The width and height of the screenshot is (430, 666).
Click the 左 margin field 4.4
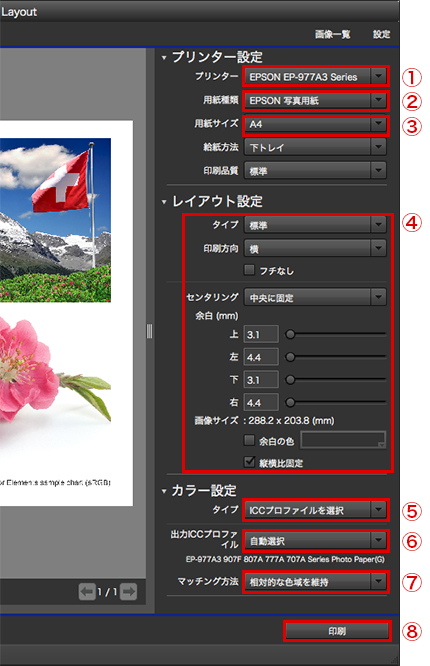point(261,357)
